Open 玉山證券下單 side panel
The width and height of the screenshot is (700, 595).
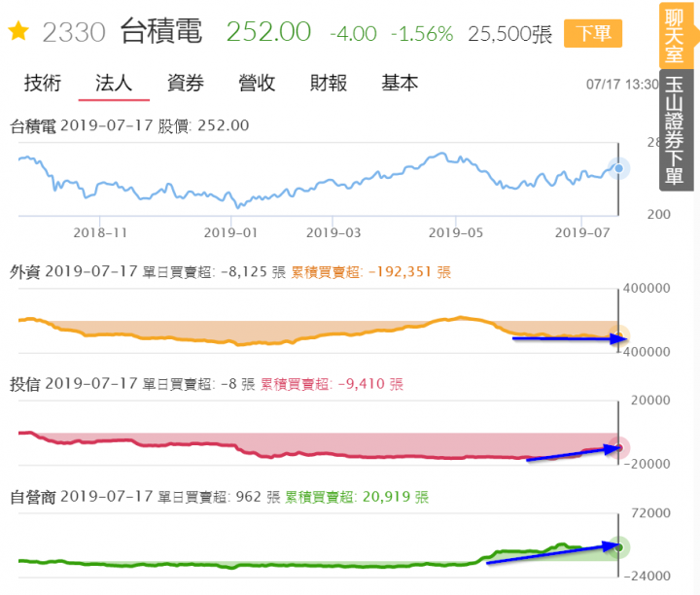click(x=676, y=130)
